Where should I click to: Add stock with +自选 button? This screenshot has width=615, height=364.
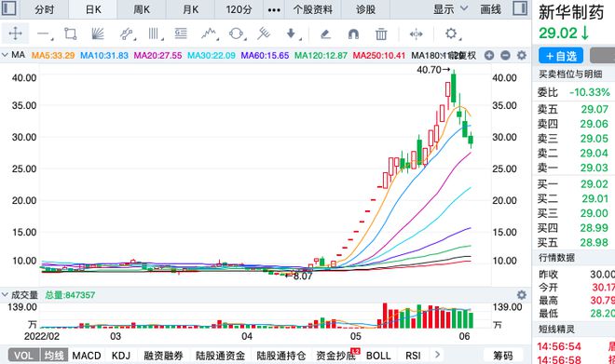pos(561,56)
